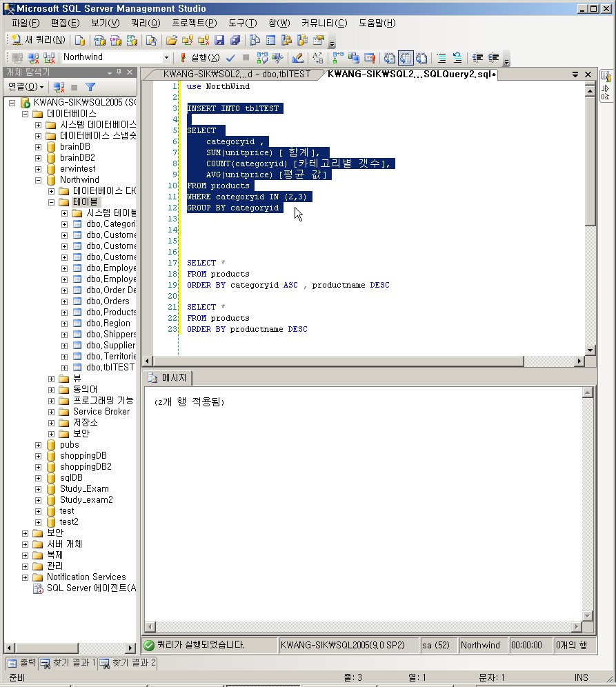Toggle Include Client Statistics

tap(354, 57)
